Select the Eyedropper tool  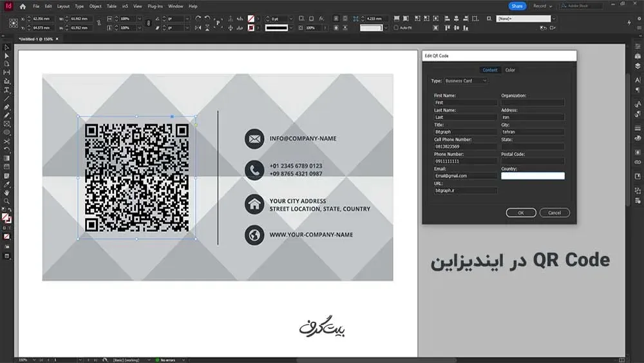coord(6,184)
